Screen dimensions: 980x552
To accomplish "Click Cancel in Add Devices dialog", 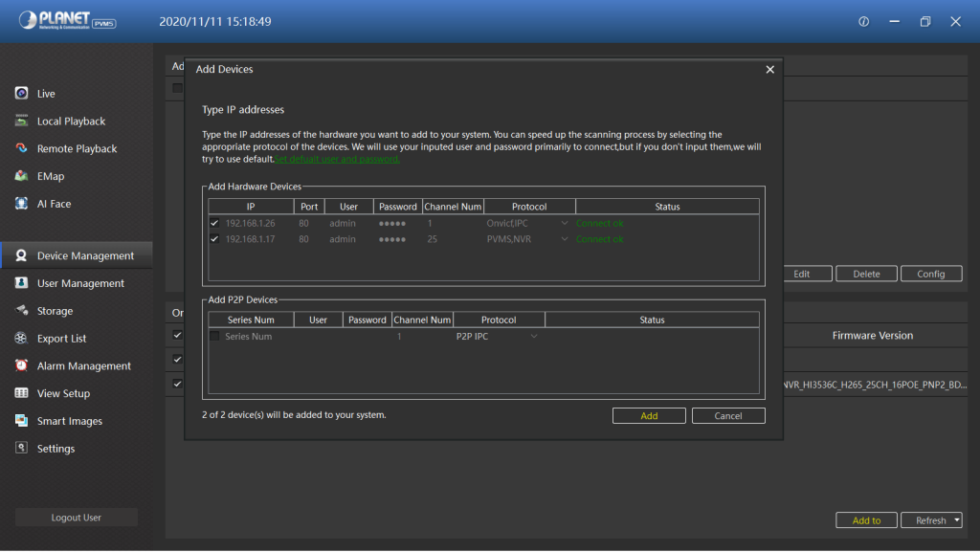I will 728,416.
